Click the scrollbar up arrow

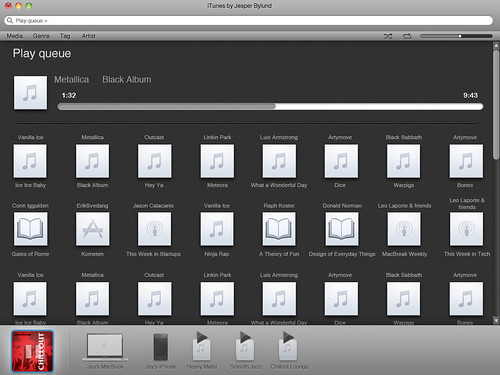point(496,45)
